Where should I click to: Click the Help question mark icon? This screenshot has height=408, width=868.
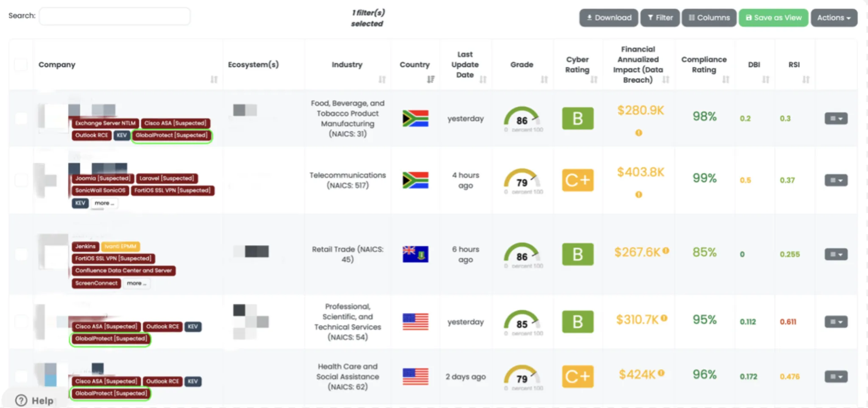coord(21,400)
